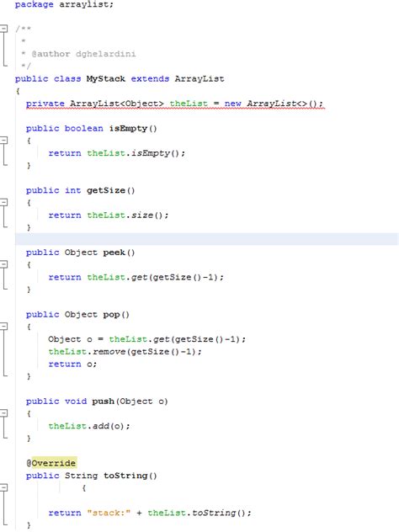Click 'theList.isEmpty();' return statement
399x532 pixels.
[136, 153]
